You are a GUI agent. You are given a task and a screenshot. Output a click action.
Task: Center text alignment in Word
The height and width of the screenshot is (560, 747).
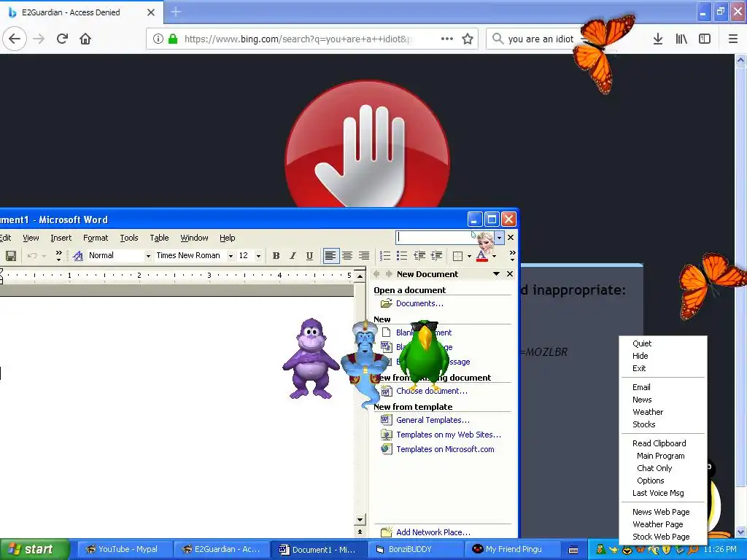tap(347, 256)
